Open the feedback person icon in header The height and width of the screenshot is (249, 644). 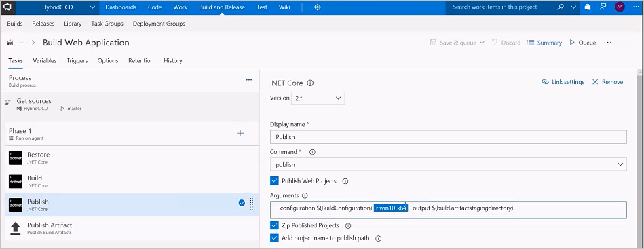(x=603, y=7)
